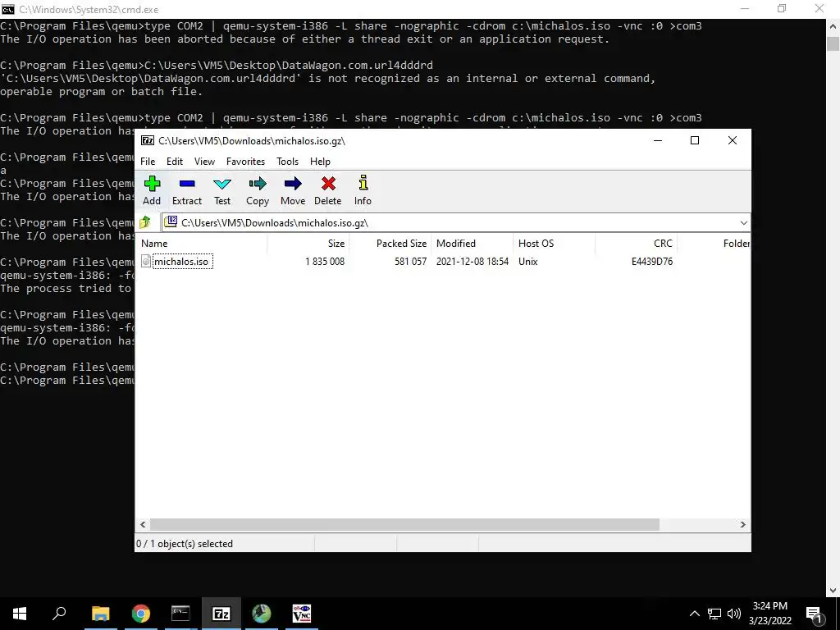Click the CRC value E4439D76

pos(652,262)
